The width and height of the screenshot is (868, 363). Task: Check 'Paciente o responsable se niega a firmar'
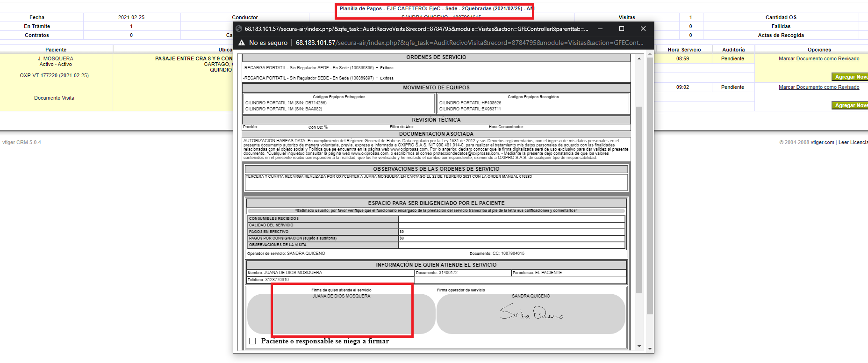[x=252, y=341]
